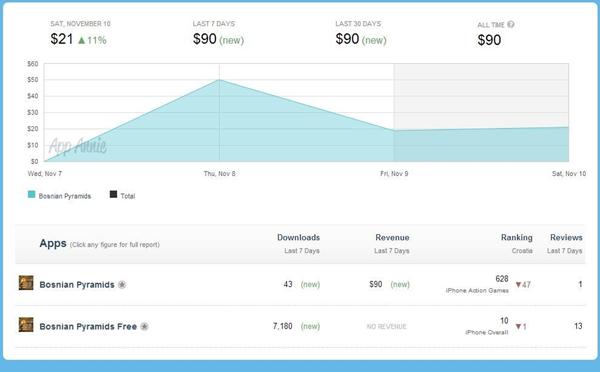The image size is (600, 372).
Task: Open the Bosnian Pyramids Free app link
Action: (x=88, y=326)
